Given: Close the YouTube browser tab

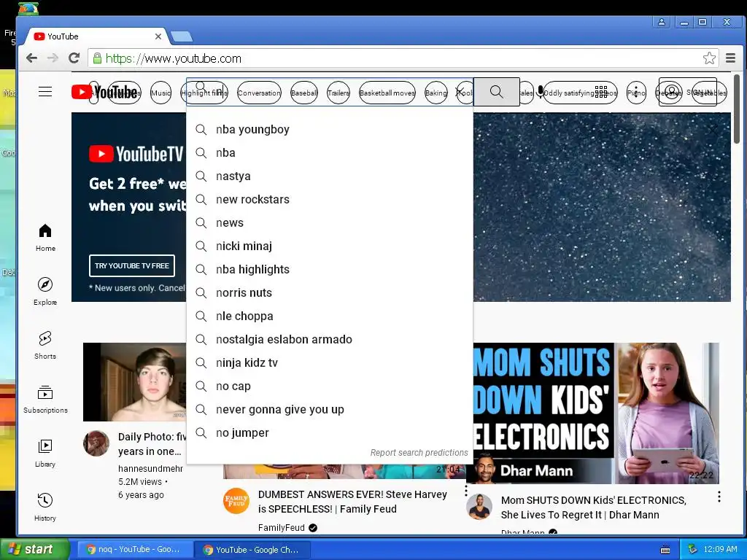Looking at the screenshot, I should 158,36.
